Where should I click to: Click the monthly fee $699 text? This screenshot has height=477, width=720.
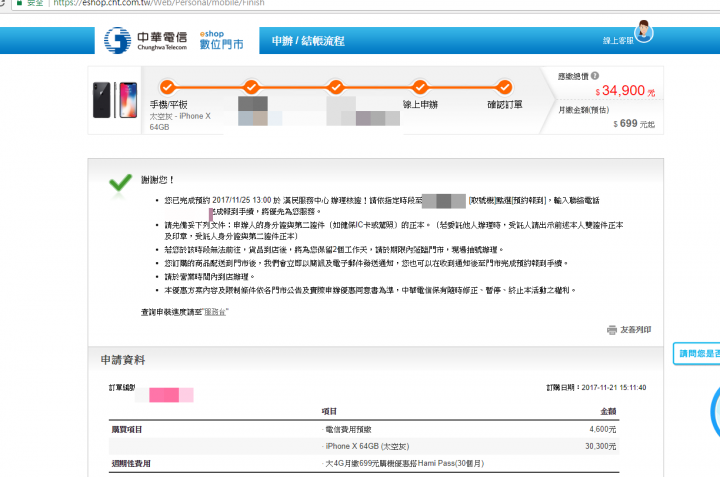634,123
